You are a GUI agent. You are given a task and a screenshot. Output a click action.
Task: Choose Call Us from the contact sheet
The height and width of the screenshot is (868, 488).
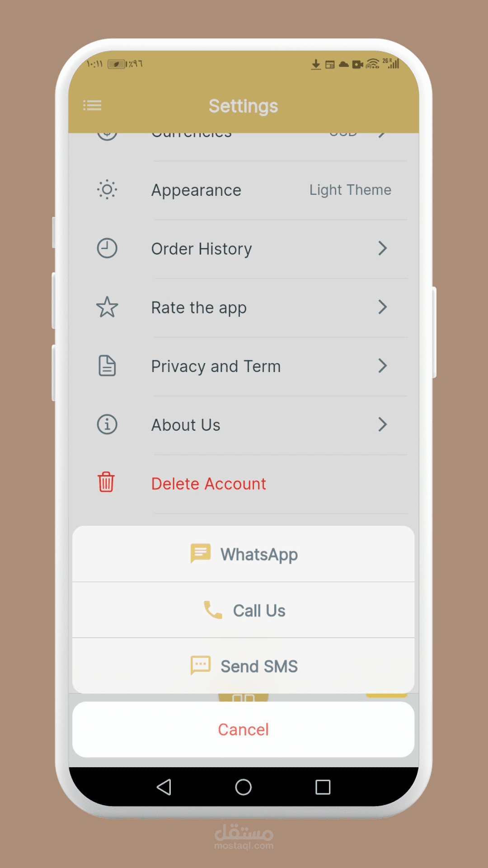pyautogui.click(x=244, y=610)
